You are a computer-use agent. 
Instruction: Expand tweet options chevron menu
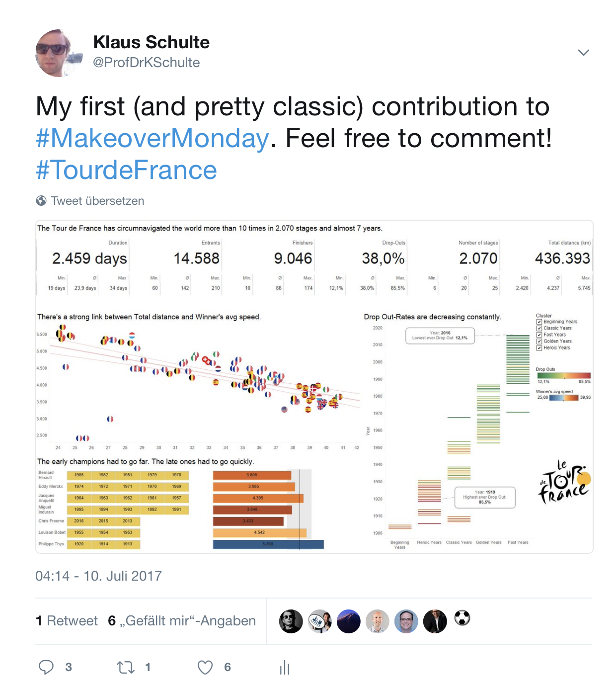pyautogui.click(x=584, y=53)
